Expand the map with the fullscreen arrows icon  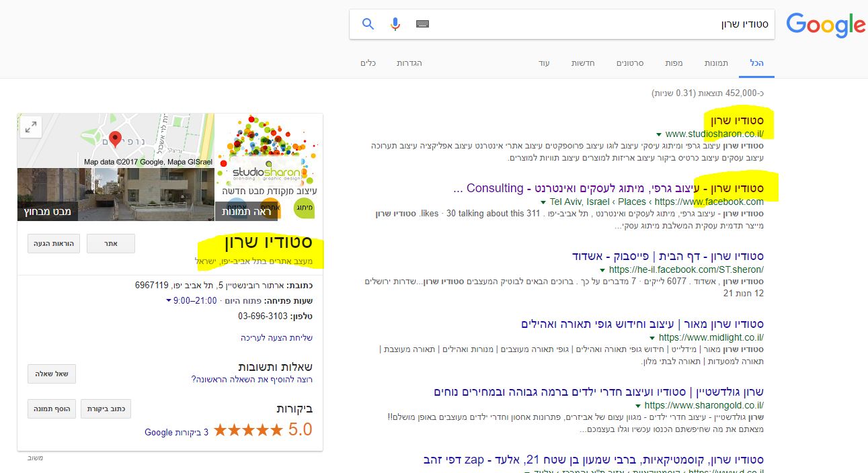point(31,127)
